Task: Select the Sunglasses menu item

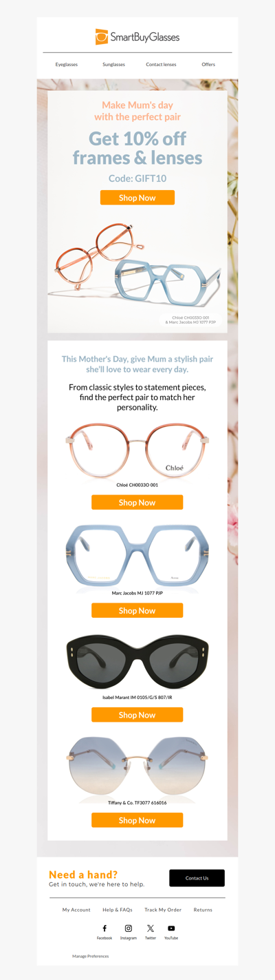Action: click(x=114, y=64)
